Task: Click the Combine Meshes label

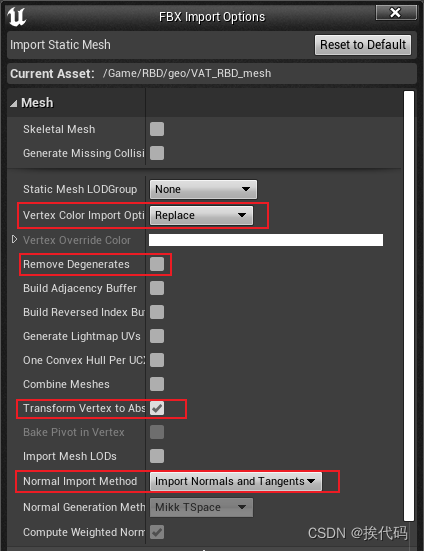Action: 66,384
